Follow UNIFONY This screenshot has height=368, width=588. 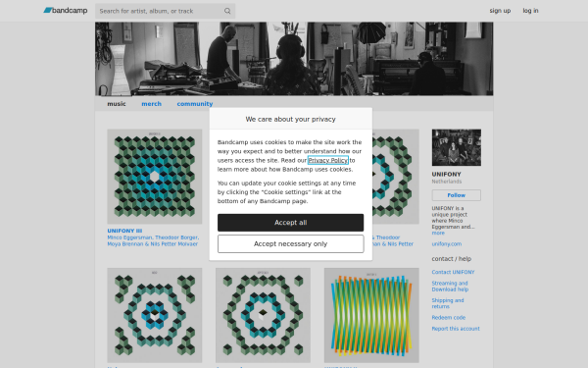coord(457,195)
